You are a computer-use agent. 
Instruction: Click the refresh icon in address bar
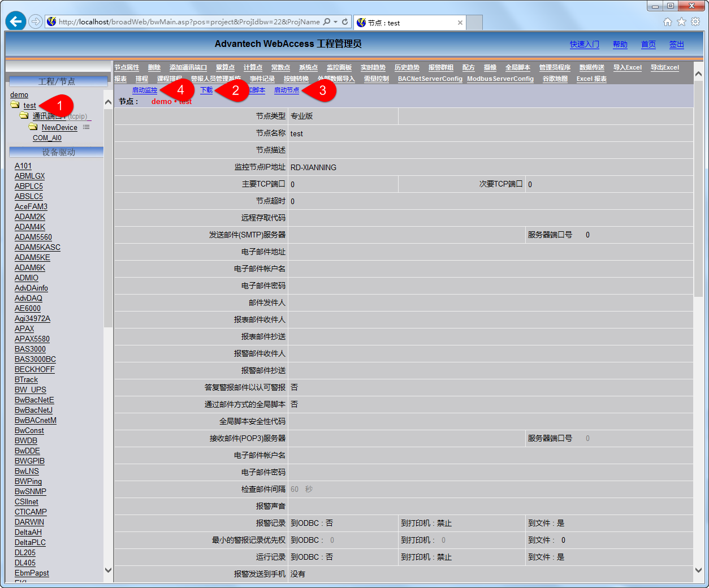(x=345, y=22)
